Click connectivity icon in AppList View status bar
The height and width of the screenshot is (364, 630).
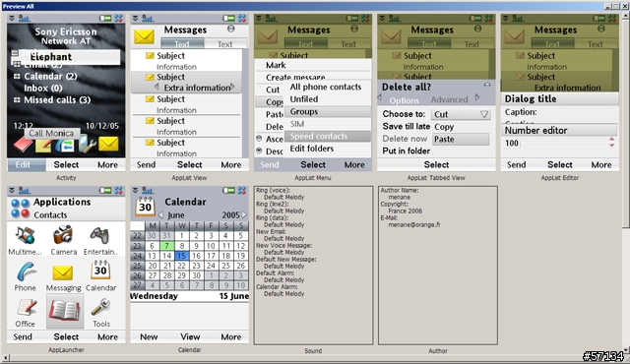[241, 18]
